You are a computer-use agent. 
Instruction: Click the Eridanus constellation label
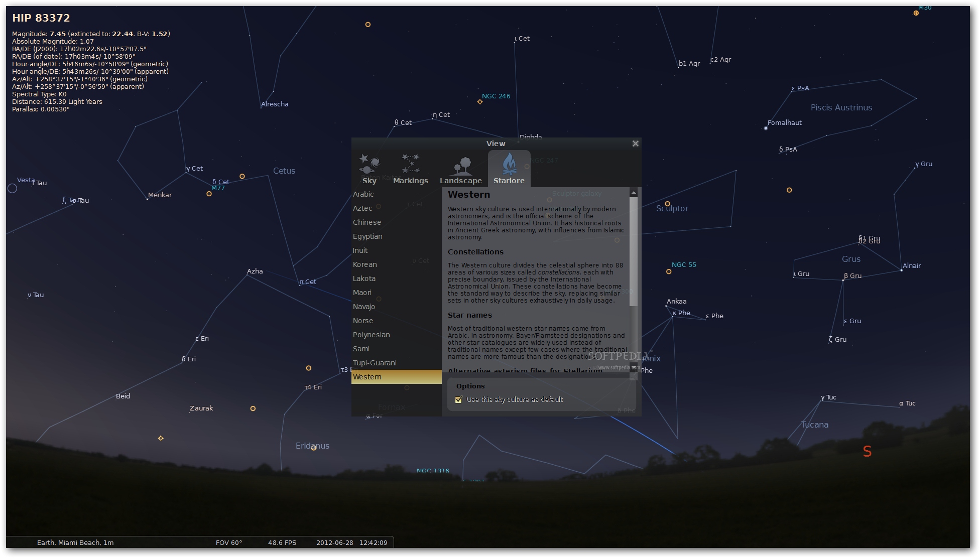pyautogui.click(x=313, y=446)
